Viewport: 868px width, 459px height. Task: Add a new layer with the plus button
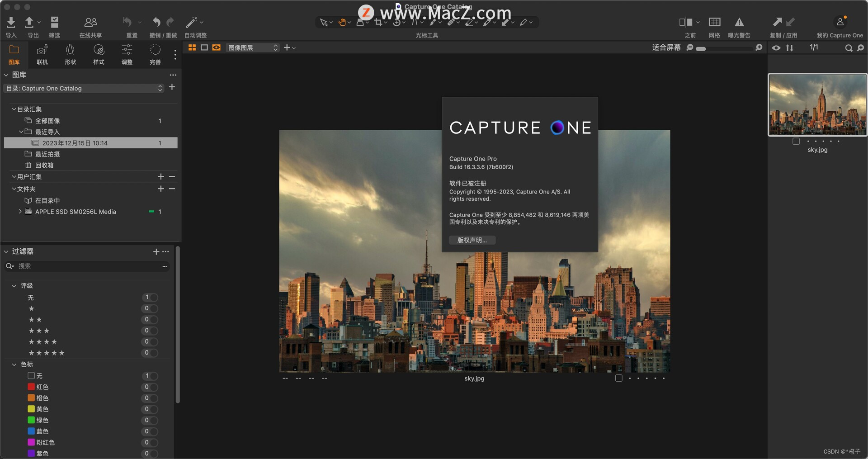(x=287, y=47)
